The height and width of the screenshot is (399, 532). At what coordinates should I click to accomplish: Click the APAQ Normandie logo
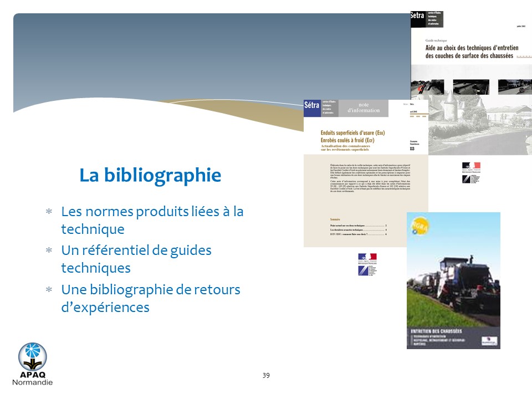pyautogui.click(x=33, y=363)
